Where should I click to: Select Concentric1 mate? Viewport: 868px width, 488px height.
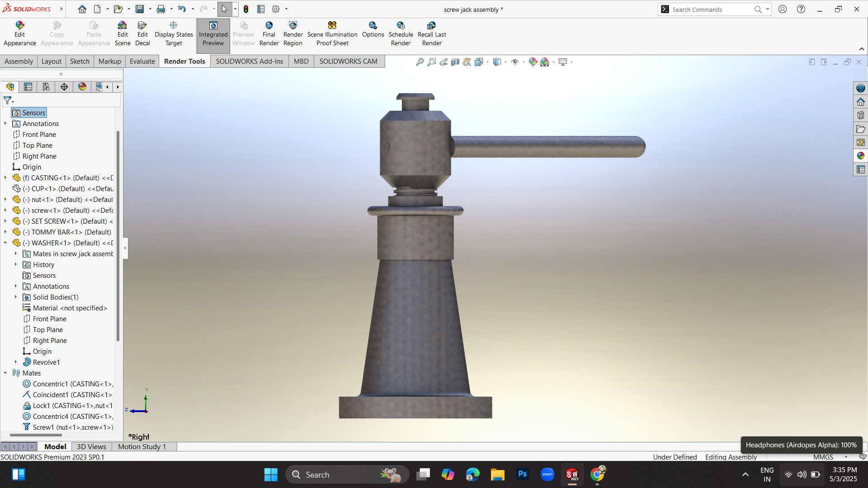click(x=68, y=384)
